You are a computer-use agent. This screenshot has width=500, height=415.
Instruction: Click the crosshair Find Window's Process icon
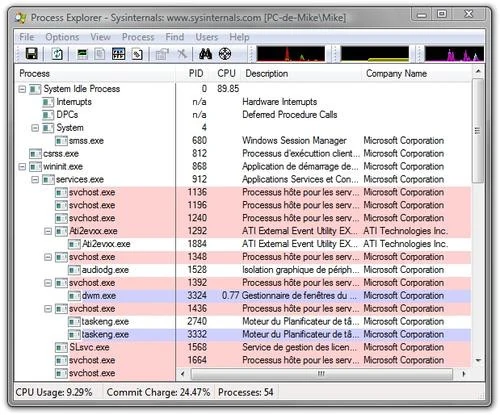point(225,54)
